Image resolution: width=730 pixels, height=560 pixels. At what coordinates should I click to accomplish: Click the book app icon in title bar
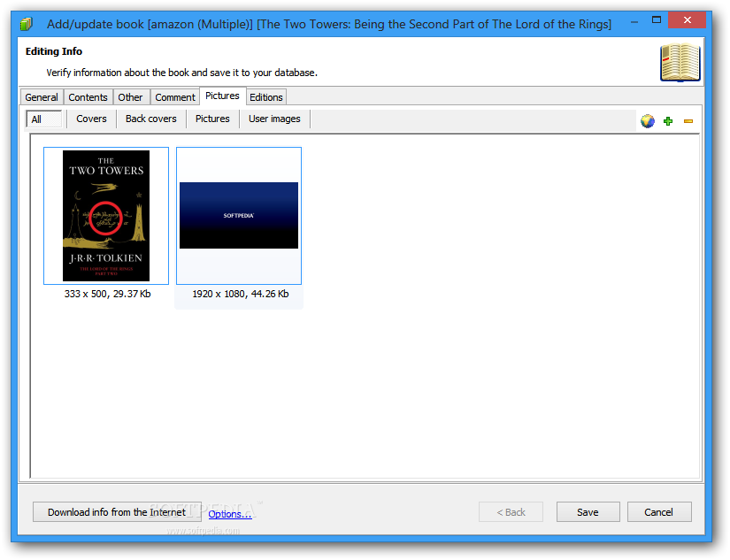(x=27, y=24)
